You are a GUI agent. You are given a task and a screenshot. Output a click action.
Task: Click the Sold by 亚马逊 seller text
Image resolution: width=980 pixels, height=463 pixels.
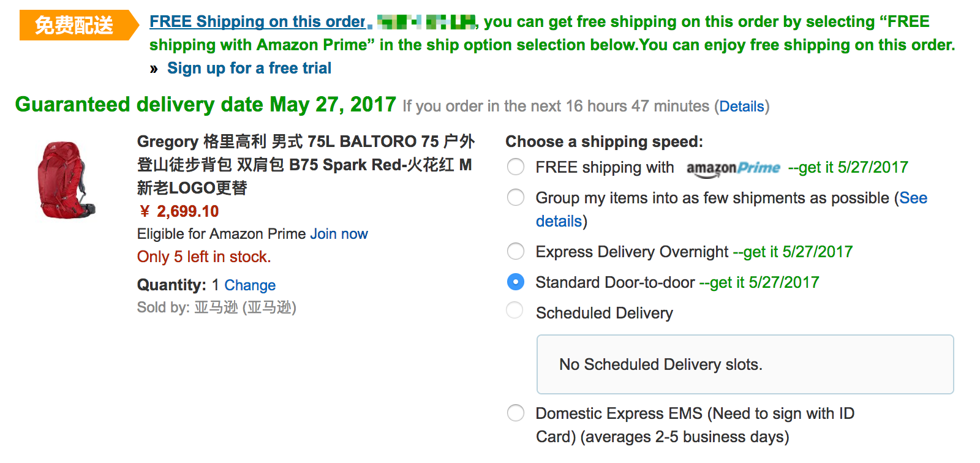click(x=216, y=307)
